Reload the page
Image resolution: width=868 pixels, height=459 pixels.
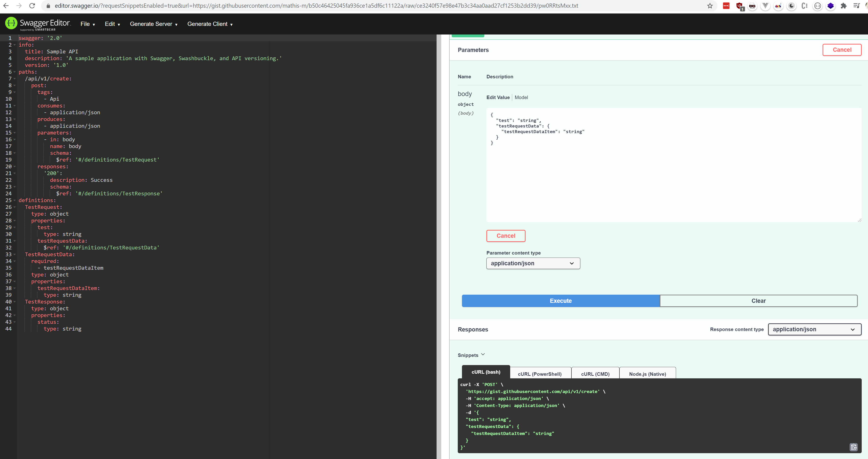[x=32, y=6]
